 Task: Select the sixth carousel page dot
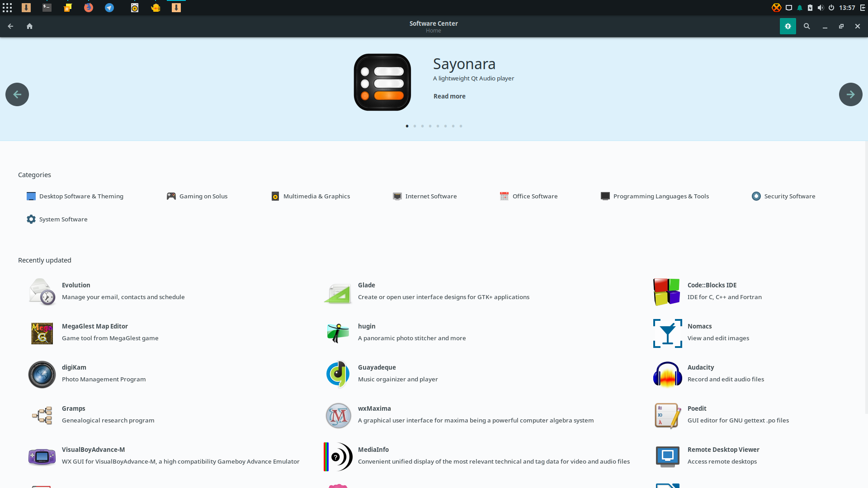coord(445,126)
